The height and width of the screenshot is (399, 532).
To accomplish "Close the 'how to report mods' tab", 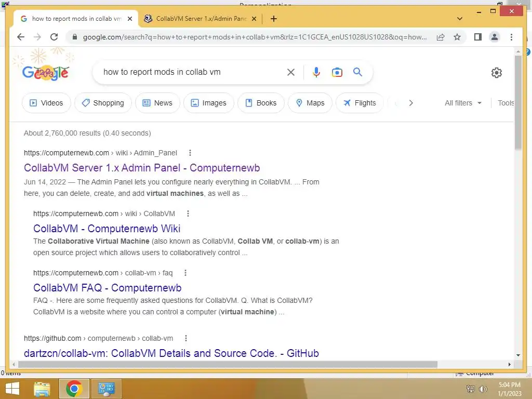I will (129, 19).
